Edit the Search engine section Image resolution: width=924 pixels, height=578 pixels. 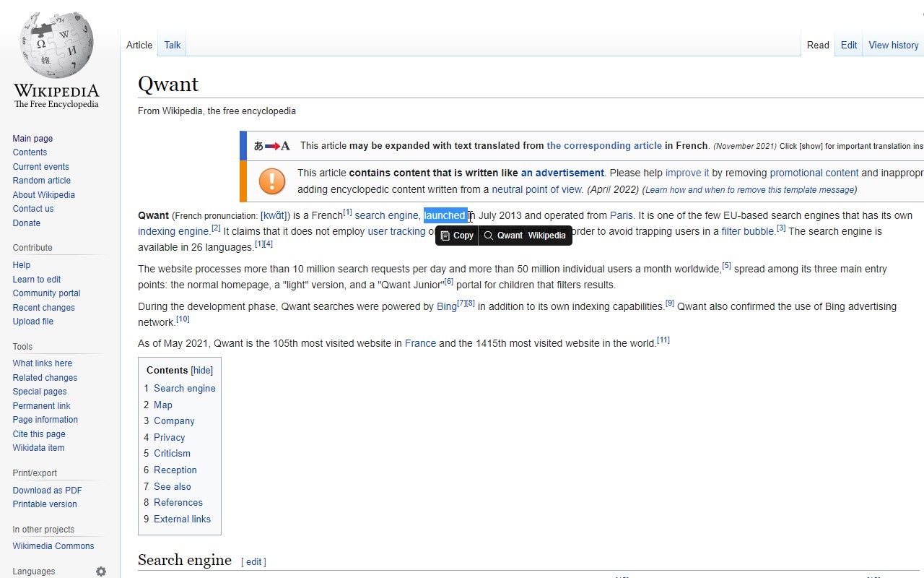[254, 562]
